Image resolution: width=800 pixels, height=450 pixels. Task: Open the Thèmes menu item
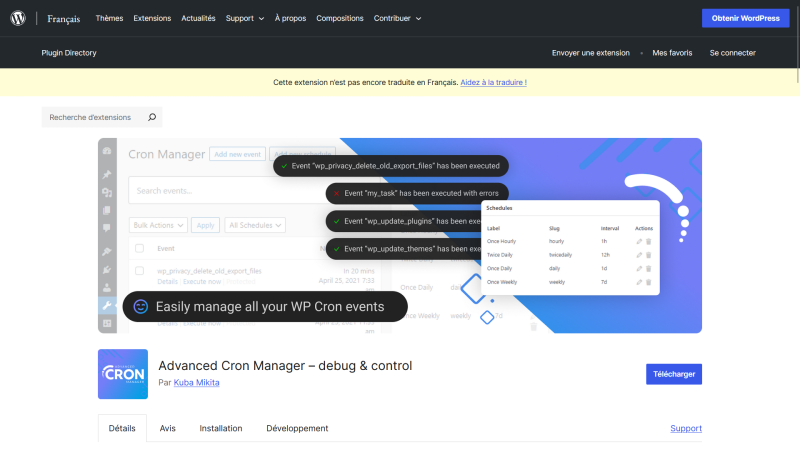(x=109, y=18)
